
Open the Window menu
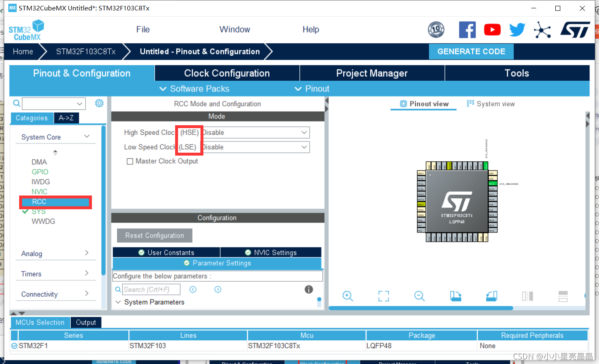[x=235, y=30]
